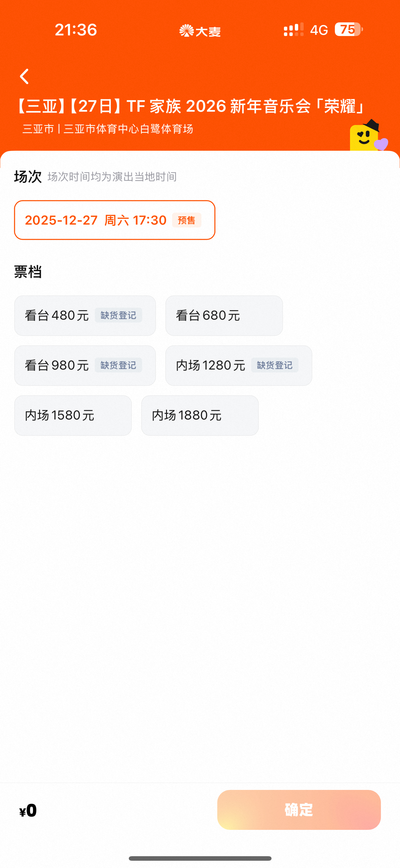Tap the venue text 三亚市体育中心白鹭体育场
Image resolution: width=400 pixels, height=868 pixels.
coord(128,129)
